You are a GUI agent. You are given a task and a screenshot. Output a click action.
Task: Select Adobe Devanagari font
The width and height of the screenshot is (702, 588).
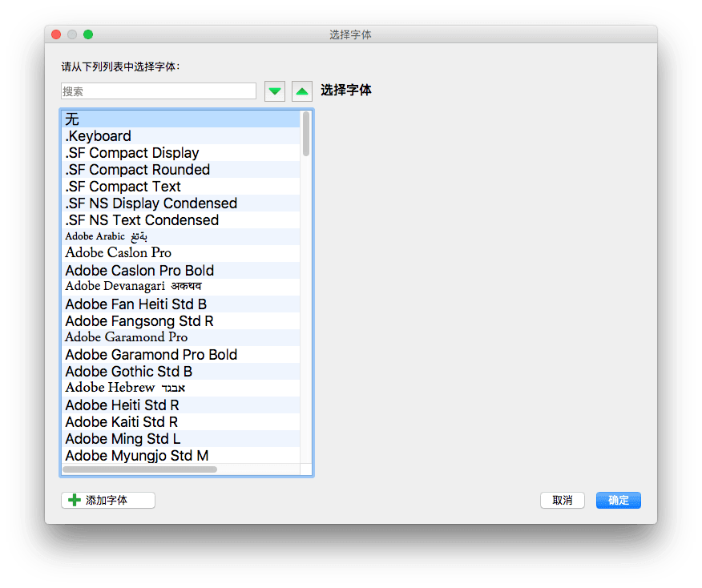180,288
